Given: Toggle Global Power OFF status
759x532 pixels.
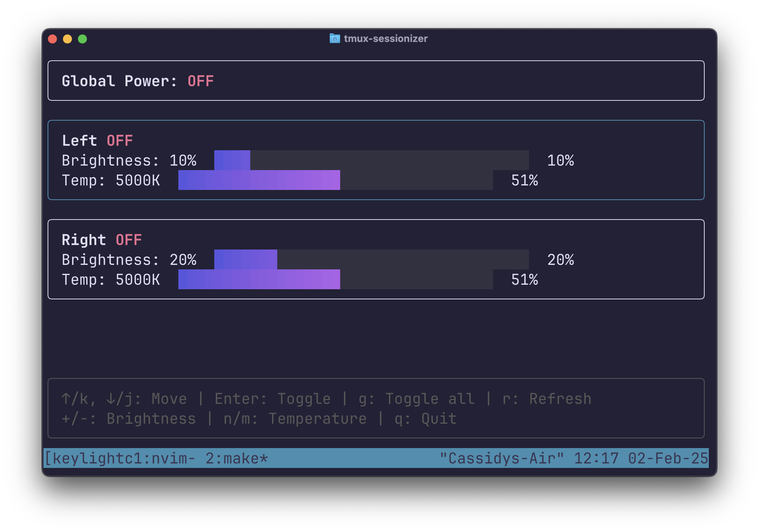Looking at the screenshot, I should (x=200, y=81).
